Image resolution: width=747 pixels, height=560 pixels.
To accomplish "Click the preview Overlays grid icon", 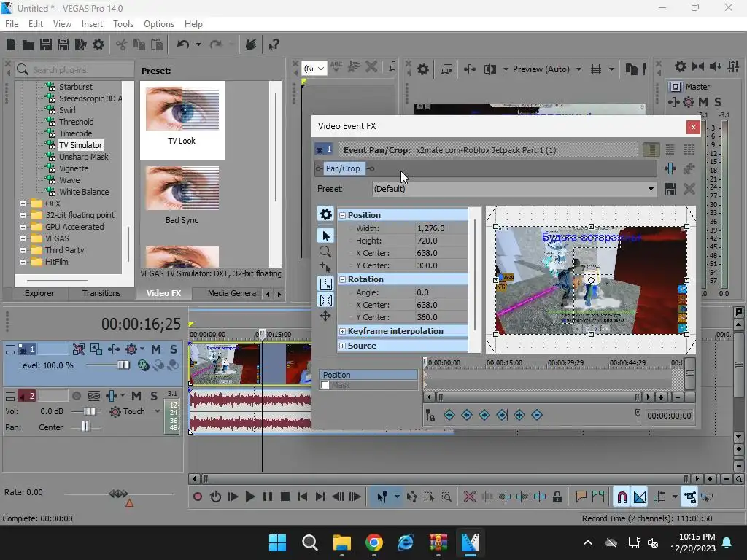I will (596, 69).
